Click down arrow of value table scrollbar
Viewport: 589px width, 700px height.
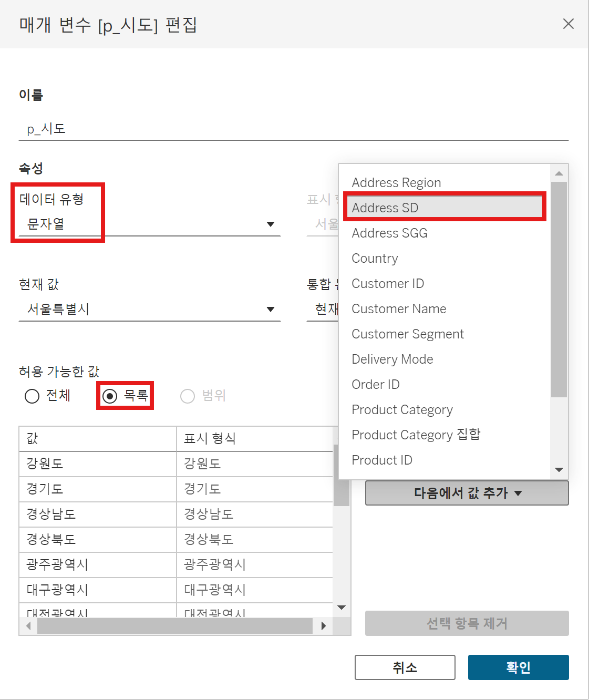click(342, 608)
